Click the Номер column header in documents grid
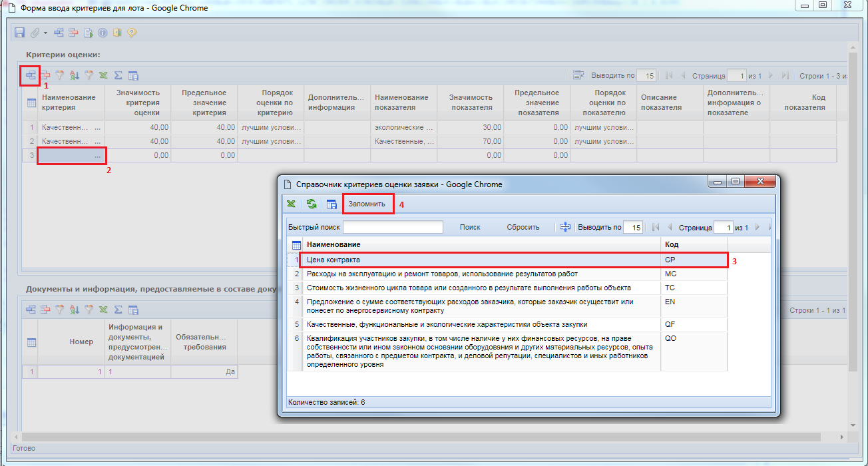Viewport: 868px width, 466px height. pos(71,342)
